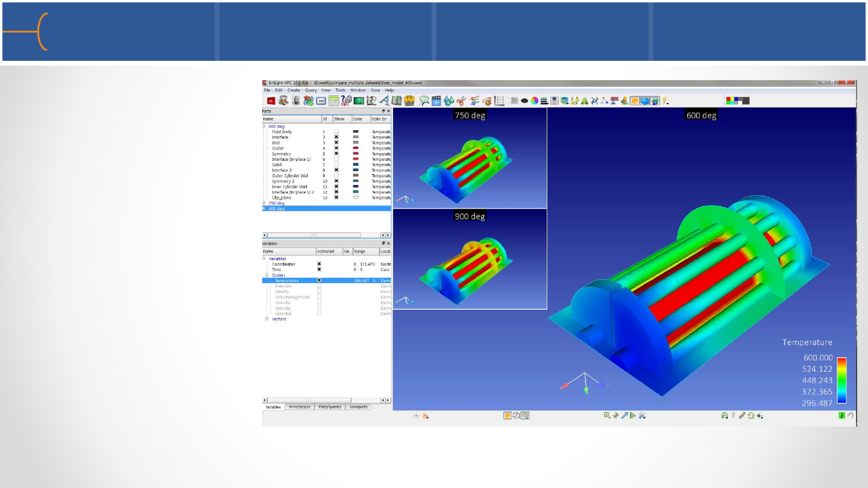Open the Create menu

tap(294, 90)
